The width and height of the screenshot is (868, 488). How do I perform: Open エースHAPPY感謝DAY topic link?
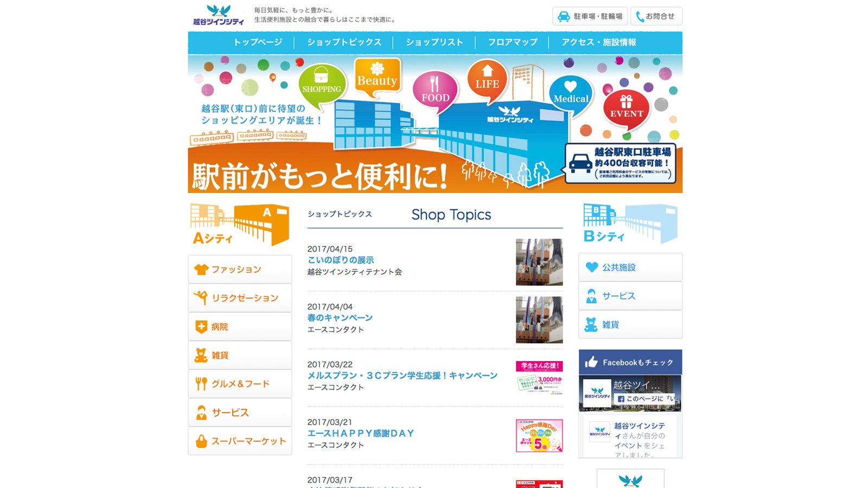(x=361, y=433)
